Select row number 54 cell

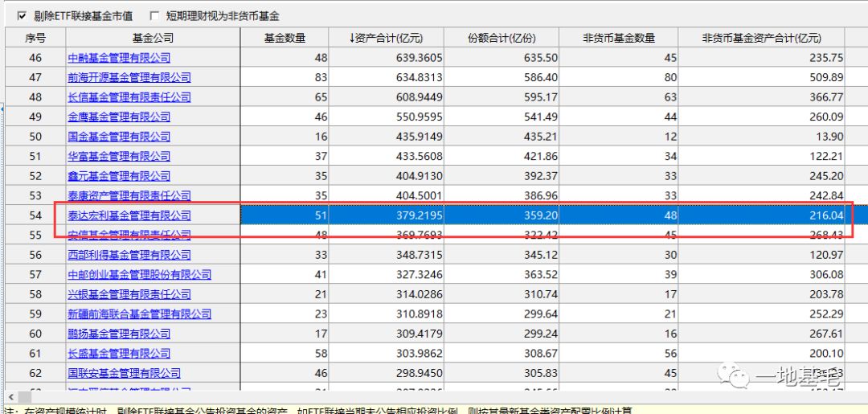(x=35, y=215)
